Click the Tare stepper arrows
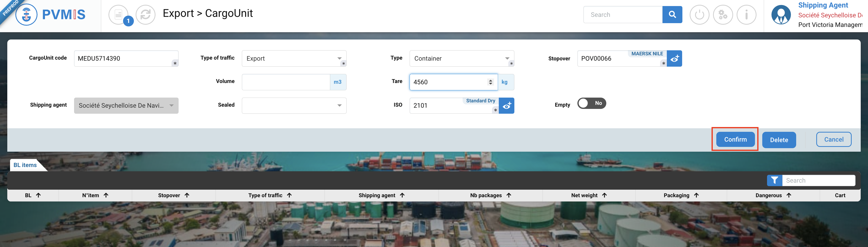Screen dimensions: 868x247 tap(490, 82)
